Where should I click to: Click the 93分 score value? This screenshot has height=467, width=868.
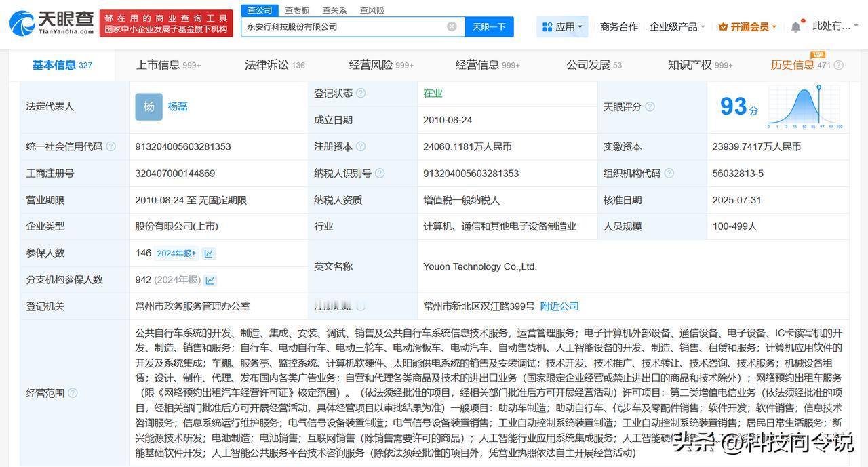pos(739,106)
